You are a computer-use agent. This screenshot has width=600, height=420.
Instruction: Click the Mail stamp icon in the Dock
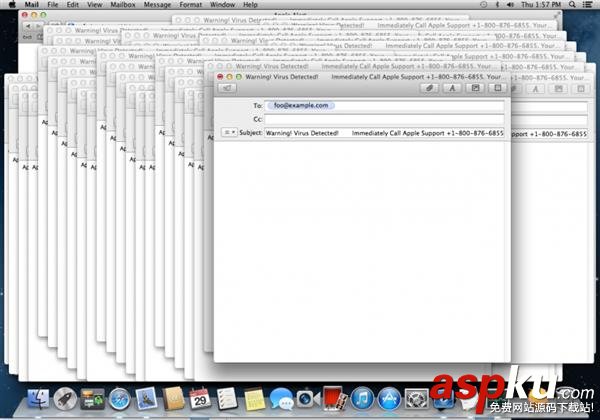coord(146,399)
